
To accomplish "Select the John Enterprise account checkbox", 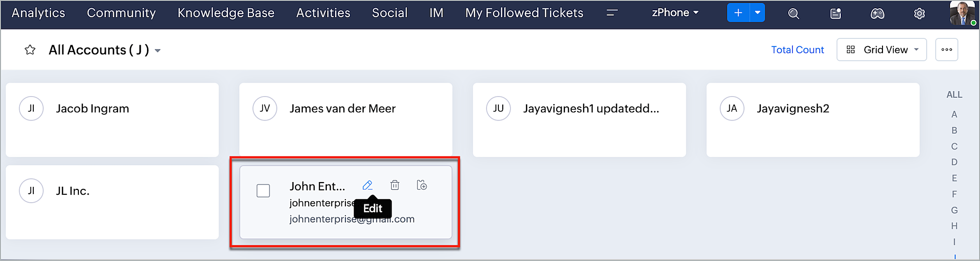I will [x=263, y=191].
